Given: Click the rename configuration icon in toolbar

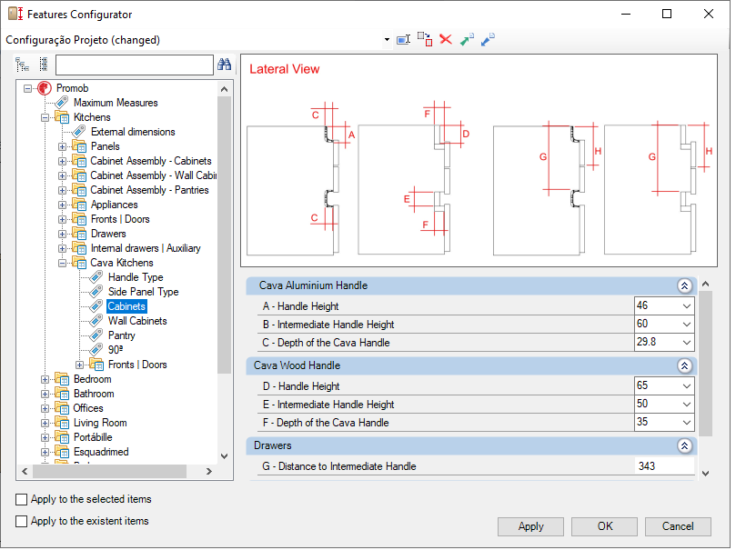Looking at the screenshot, I should click(x=403, y=40).
